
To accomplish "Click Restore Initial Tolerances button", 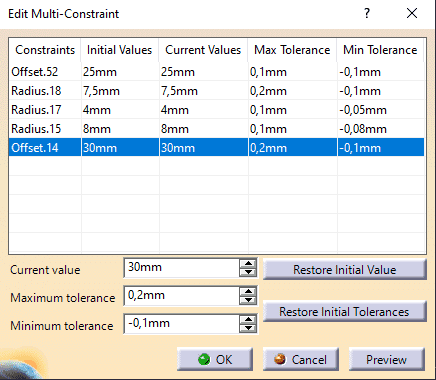I will pyautogui.click(x=345, y=311).
